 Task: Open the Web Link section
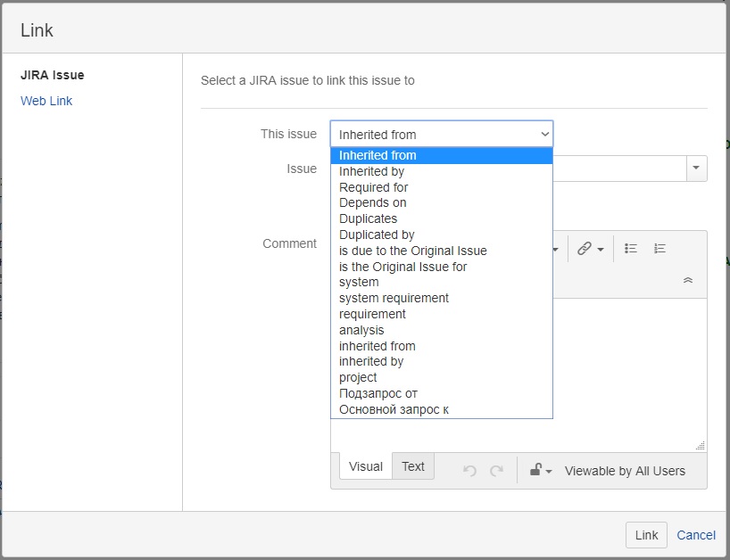(x=46, y=101)
